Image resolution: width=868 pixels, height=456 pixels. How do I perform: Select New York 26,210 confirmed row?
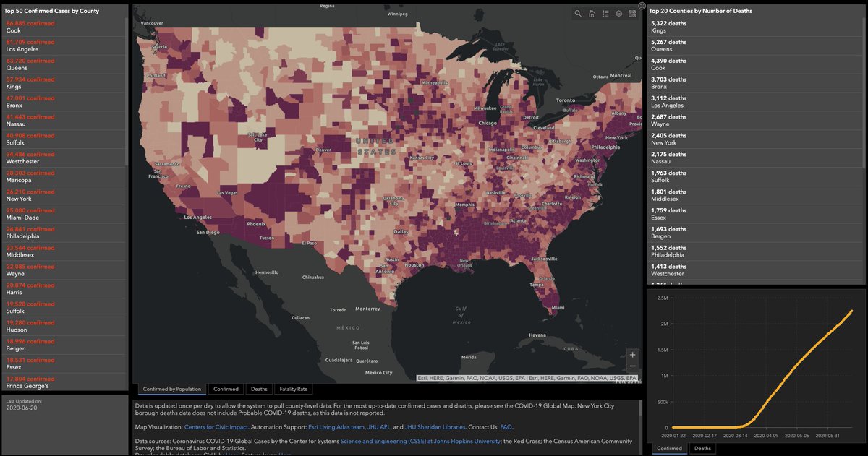tap(64, 196)
